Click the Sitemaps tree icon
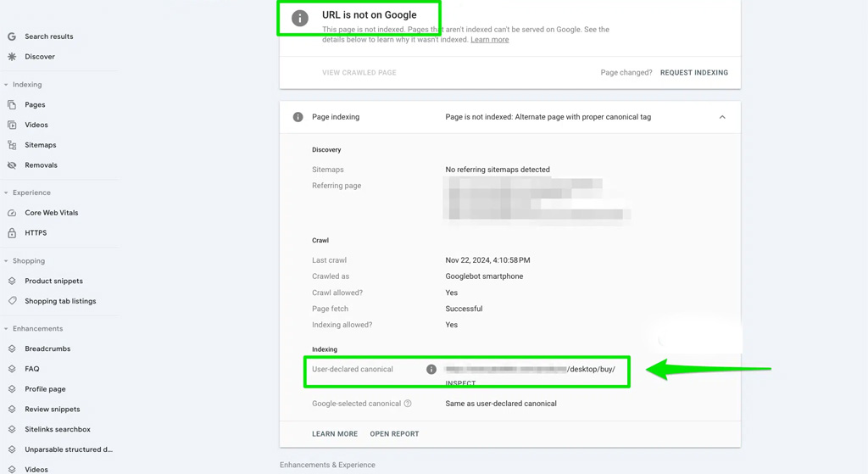Viewport: 868px width, 474px height. pos(12,145)
